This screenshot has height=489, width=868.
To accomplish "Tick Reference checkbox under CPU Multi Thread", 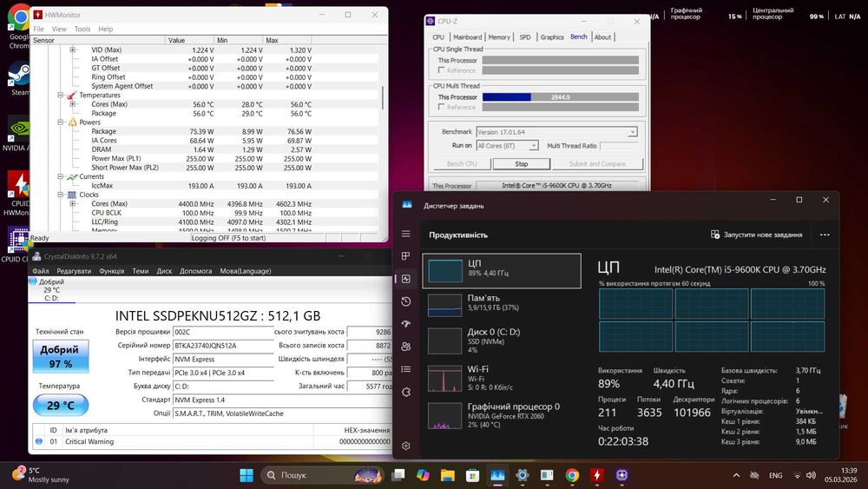I will pyautogui.click(x=441, y=107).
